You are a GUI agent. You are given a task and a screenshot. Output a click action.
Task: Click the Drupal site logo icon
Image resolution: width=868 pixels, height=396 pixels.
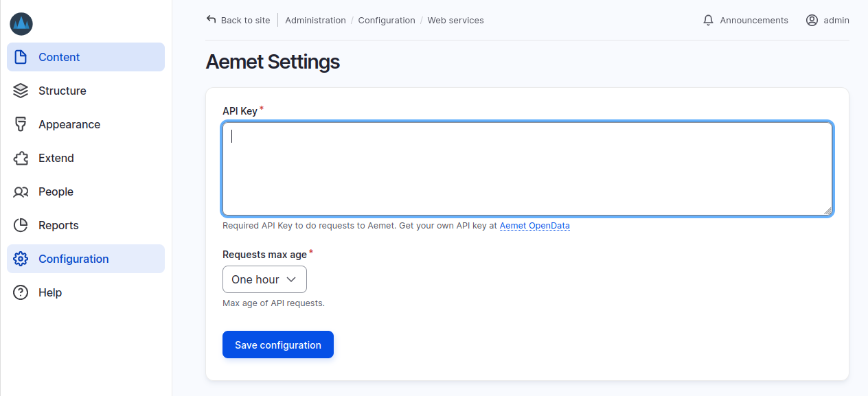(21, 24)
